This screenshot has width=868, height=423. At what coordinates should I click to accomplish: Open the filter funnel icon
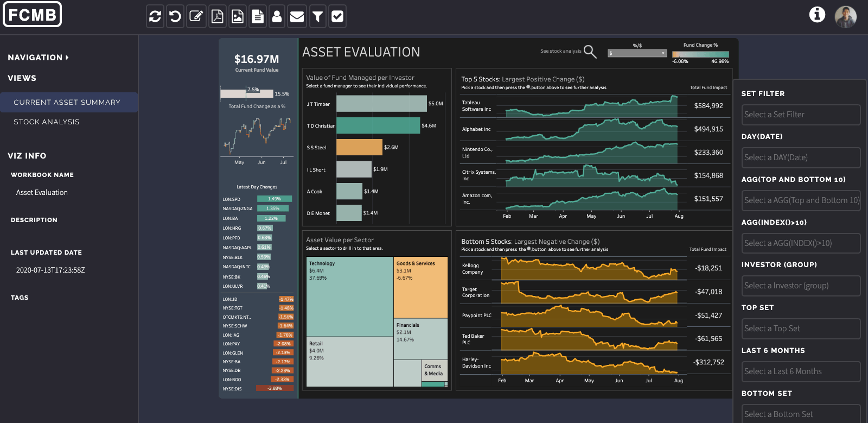pyautogui.click(x=318, y=16)
